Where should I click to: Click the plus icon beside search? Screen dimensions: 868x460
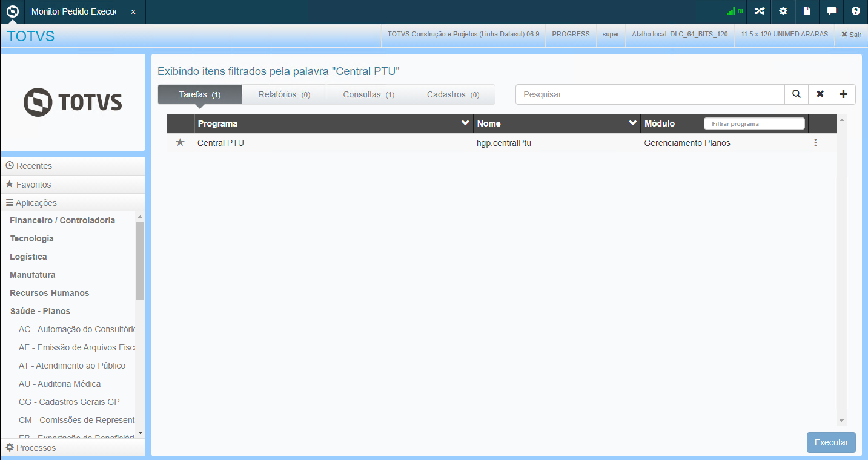[x=844, y=94]
